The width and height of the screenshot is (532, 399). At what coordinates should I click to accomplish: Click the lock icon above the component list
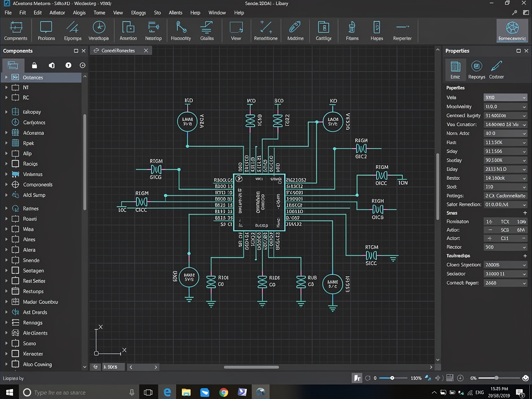click(34, 65)
